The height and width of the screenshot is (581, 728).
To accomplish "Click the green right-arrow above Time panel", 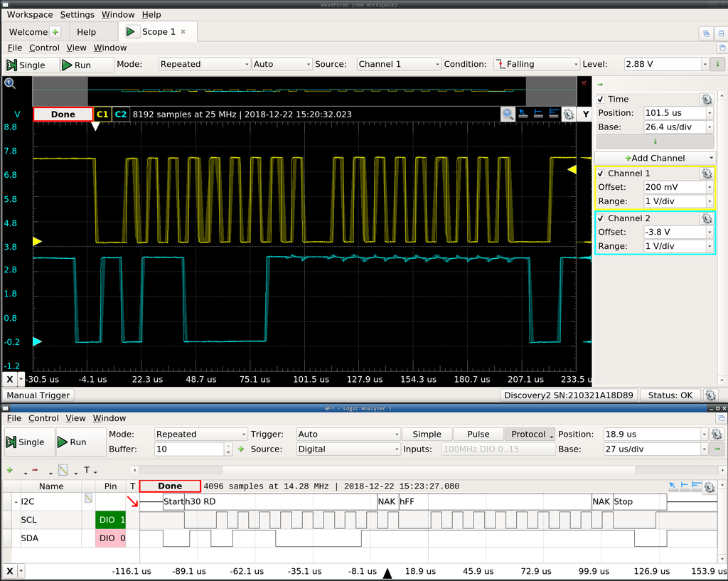I will [600, 85].
